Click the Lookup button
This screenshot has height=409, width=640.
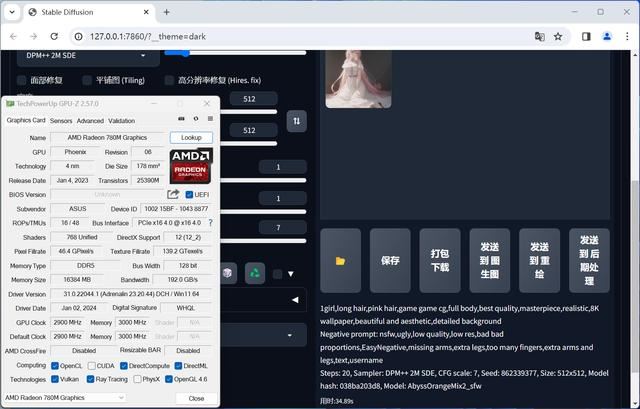coord(191,137)
